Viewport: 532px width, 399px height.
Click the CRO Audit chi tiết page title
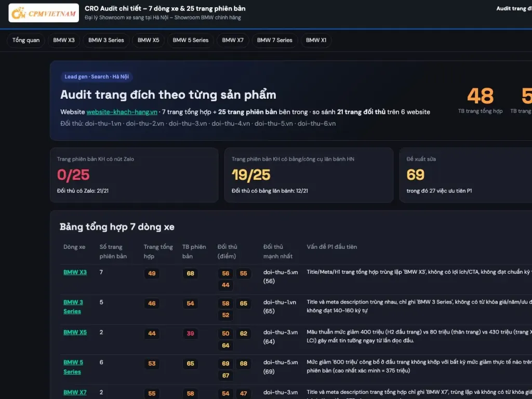165,8
